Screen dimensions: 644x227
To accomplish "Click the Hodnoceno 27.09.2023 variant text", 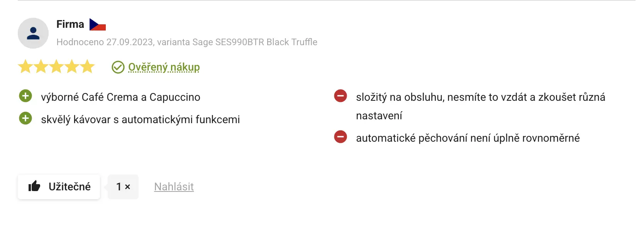I will tap(186, 42).
